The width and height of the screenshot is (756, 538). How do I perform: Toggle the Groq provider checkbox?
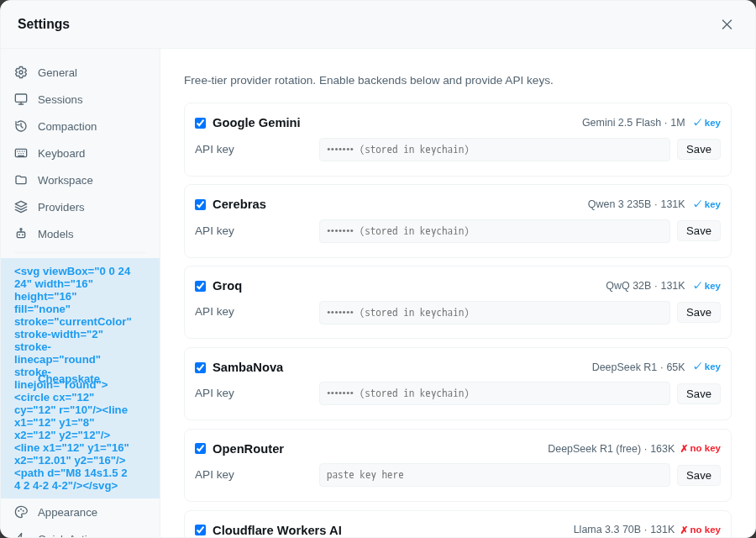(200, 286)
